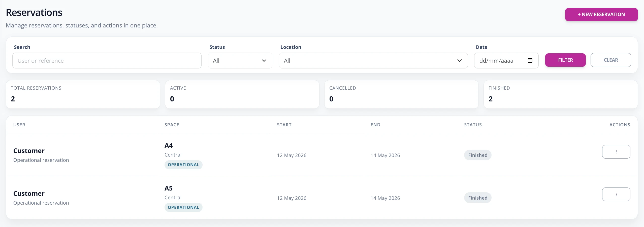Open actions menu for A4 reservation
The height and width of the screenshot is (227, 644).
tap(616, 152)
